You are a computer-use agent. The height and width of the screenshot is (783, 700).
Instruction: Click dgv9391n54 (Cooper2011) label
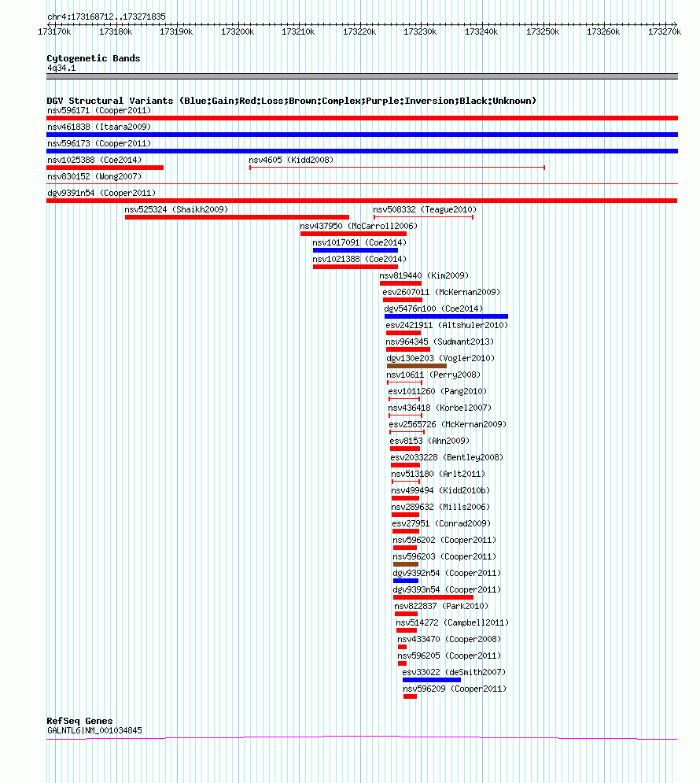101,193
